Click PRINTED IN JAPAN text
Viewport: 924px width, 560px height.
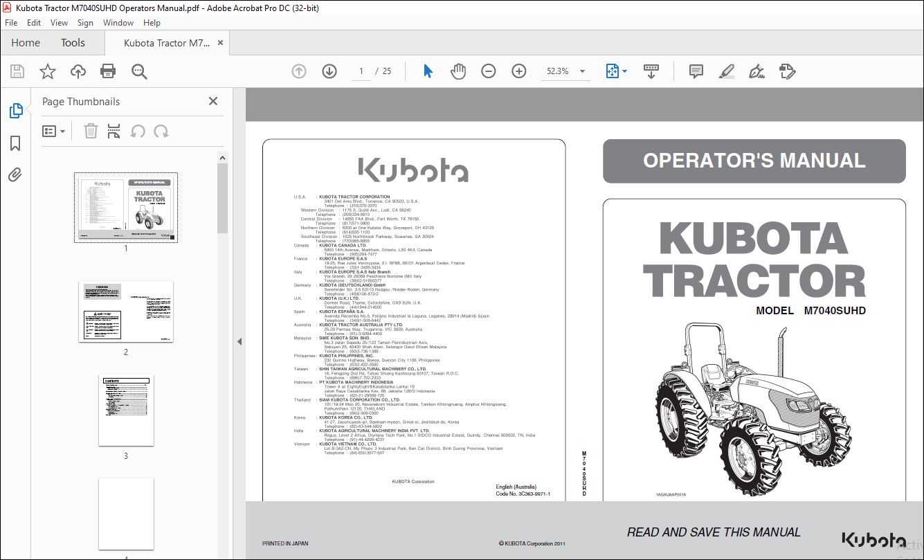(x=285, y=543)
